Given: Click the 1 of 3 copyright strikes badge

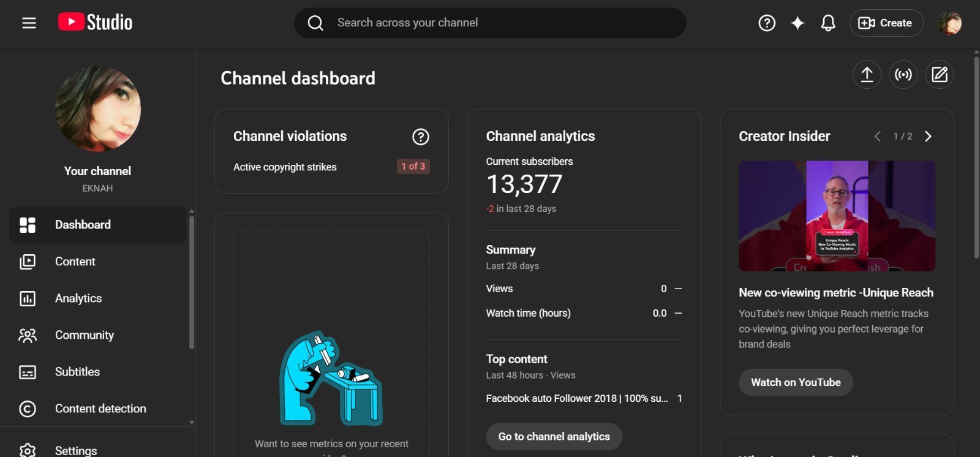Looking at the screenshot, I should click(413, 167).
